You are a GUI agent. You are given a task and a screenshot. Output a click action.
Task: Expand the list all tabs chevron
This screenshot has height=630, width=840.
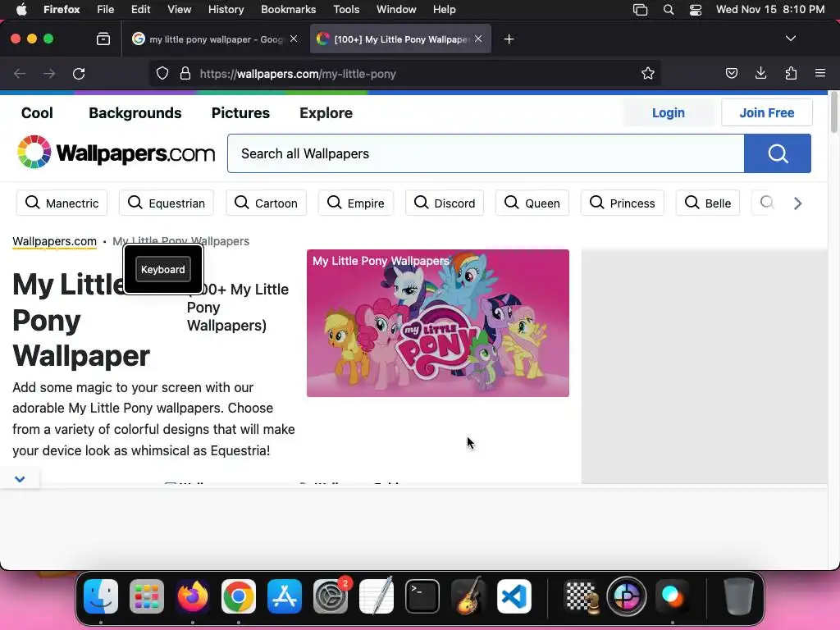pos(791,39)
